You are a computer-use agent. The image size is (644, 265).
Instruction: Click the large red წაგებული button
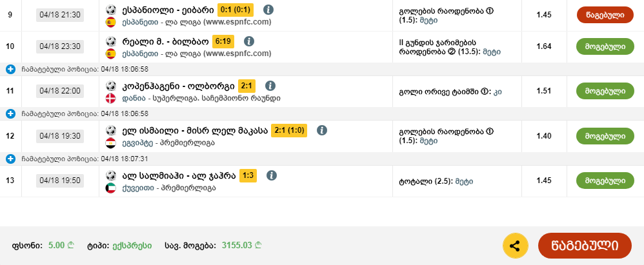point(584,246)
